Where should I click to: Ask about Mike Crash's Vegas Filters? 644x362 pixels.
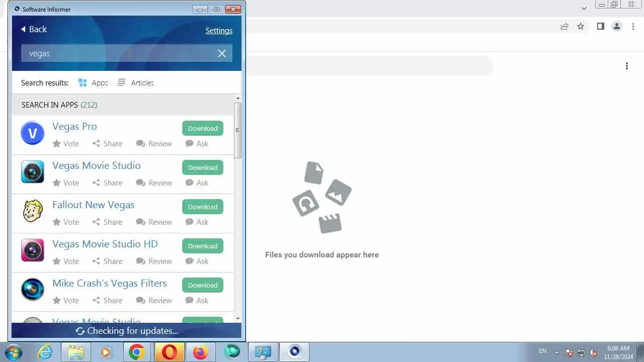point(197,301)
